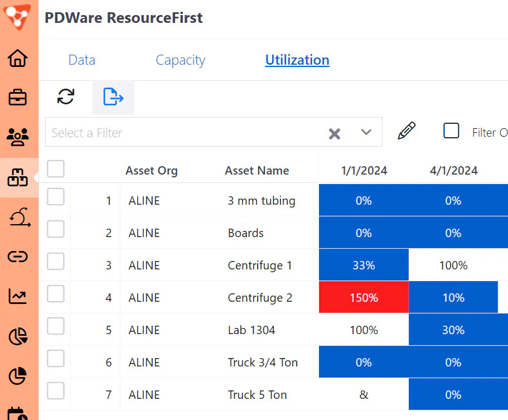The width and height of the screenshot is (508, 420).
Task: Click the Centrifuge 2 asset name
Action: (x=260, y=298)
